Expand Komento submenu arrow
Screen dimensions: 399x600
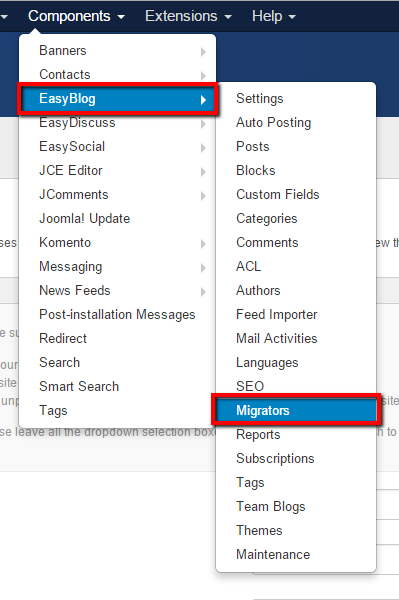[x=203, y=244]
